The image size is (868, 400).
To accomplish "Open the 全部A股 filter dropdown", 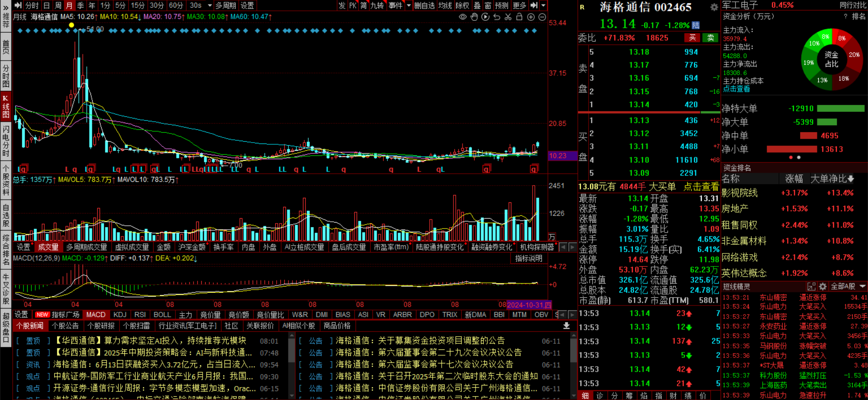I will pos(847,286).
